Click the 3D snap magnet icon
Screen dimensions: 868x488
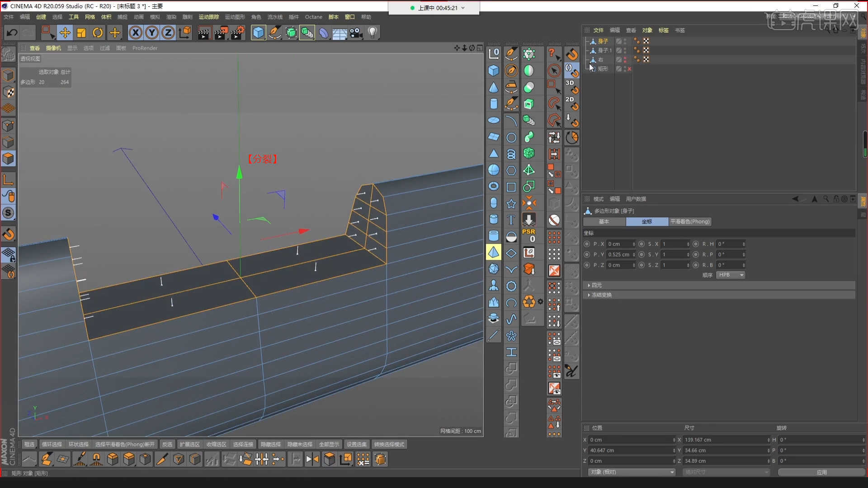point(571,87)
